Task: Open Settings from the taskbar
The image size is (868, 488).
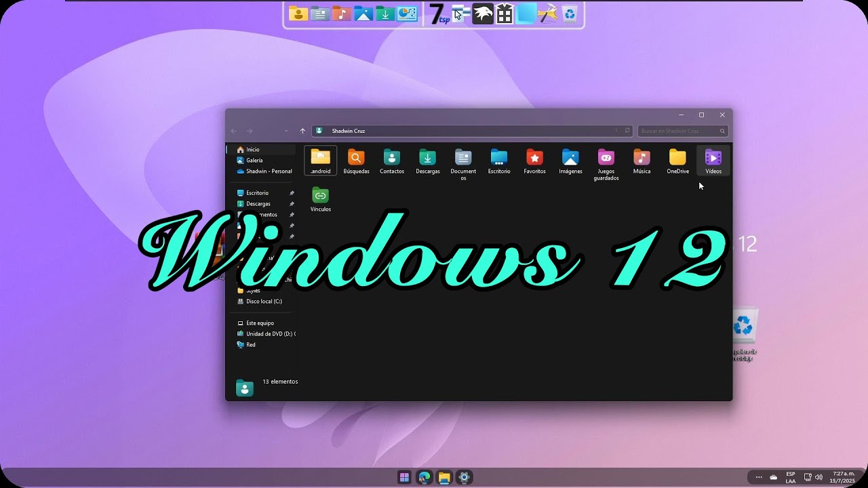Action: [464, 477]
